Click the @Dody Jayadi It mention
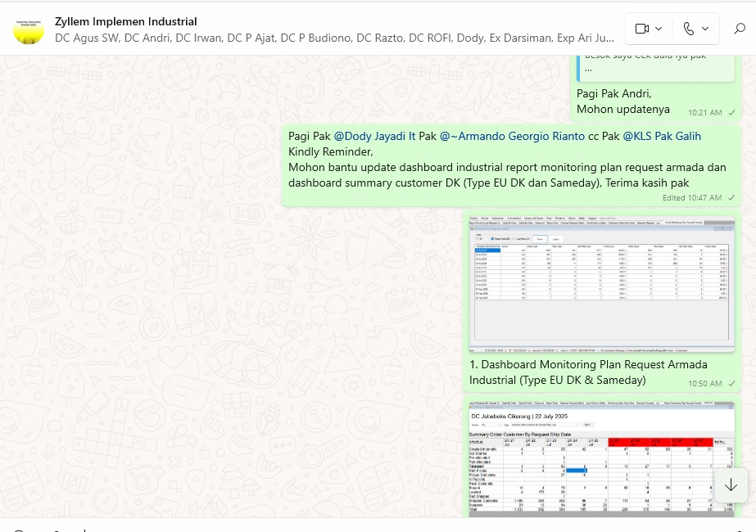The image size is (756, 532). [x=374, y=136]
